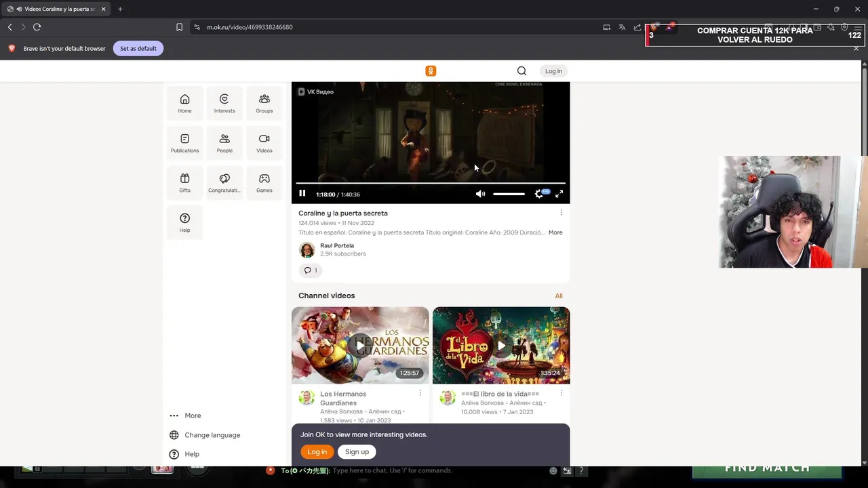This screenshot has width=868, height=488.
Task: Click the orange OK logo
Action: [431, 71]
